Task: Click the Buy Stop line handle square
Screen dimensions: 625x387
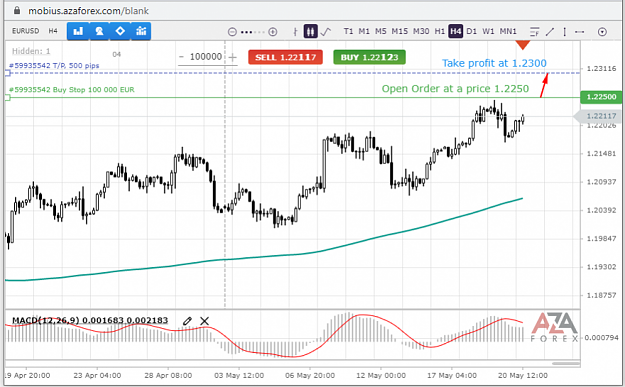Action: point(7,98)
